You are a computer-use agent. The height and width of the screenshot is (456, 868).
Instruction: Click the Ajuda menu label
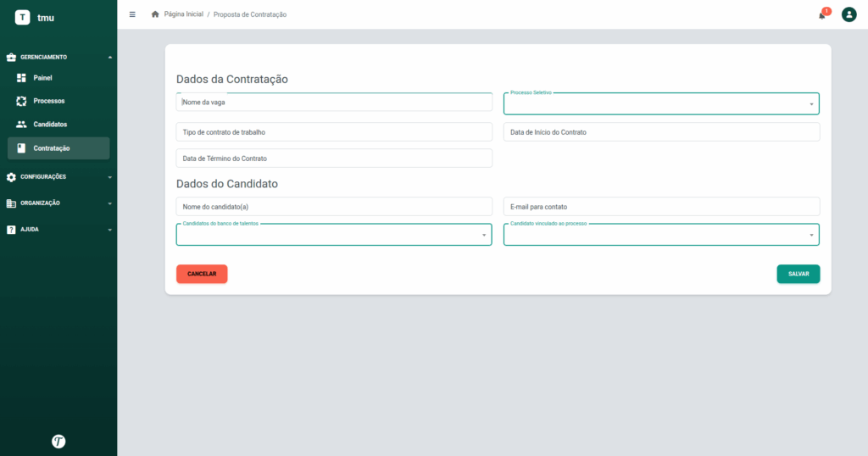click(x=30, y=230)
